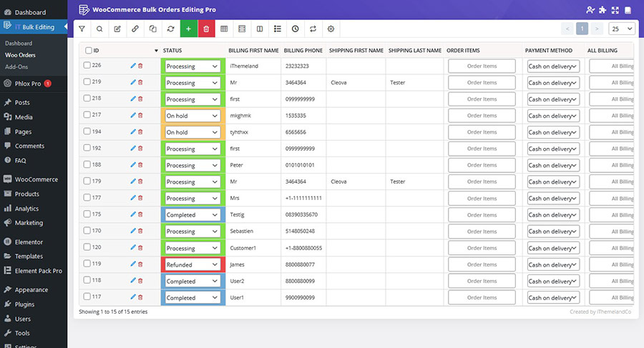644x348 pixels.
Task: Click billing name cell 'Sebastien'
Action: pos(242,231)
